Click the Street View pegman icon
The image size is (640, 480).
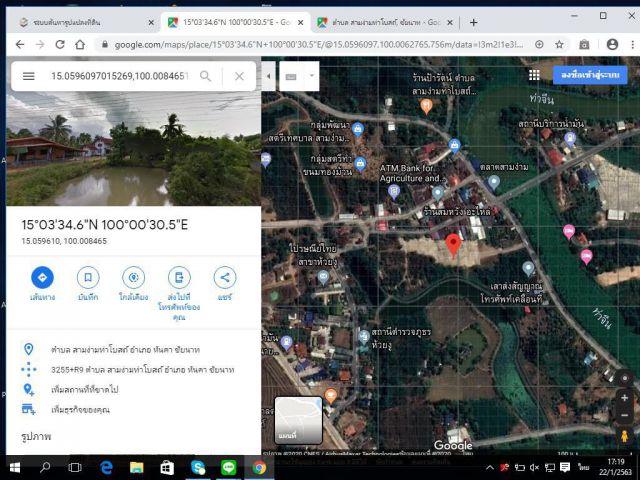pyautogui.click(x=624, y=436)
